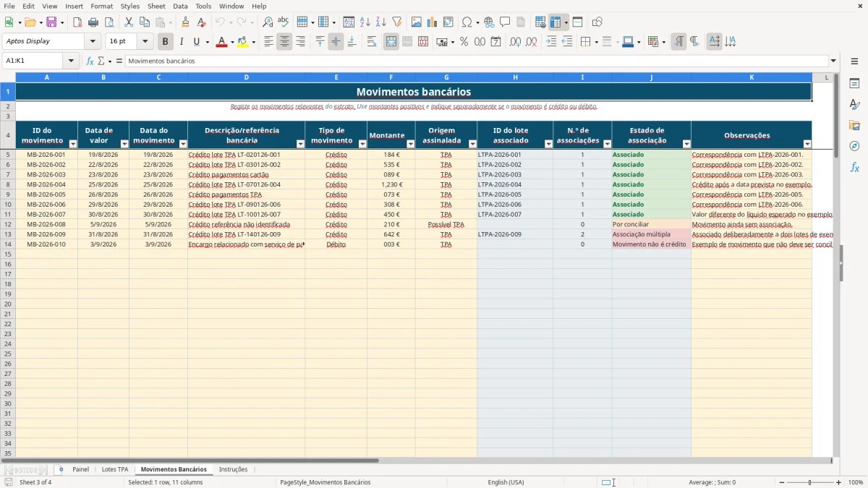
Task: Click the vertical scrollbar
Action: [836, 264]
